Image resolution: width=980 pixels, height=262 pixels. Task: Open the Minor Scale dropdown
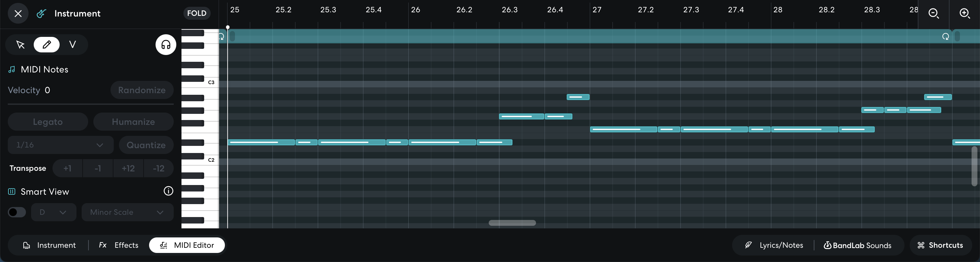pos(127,212)
